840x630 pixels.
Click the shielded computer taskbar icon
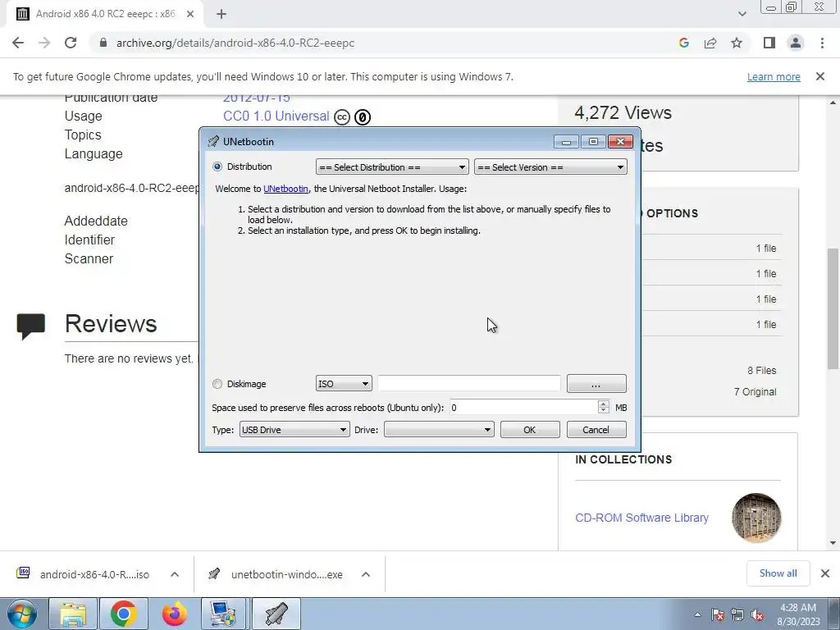(224, 614)
